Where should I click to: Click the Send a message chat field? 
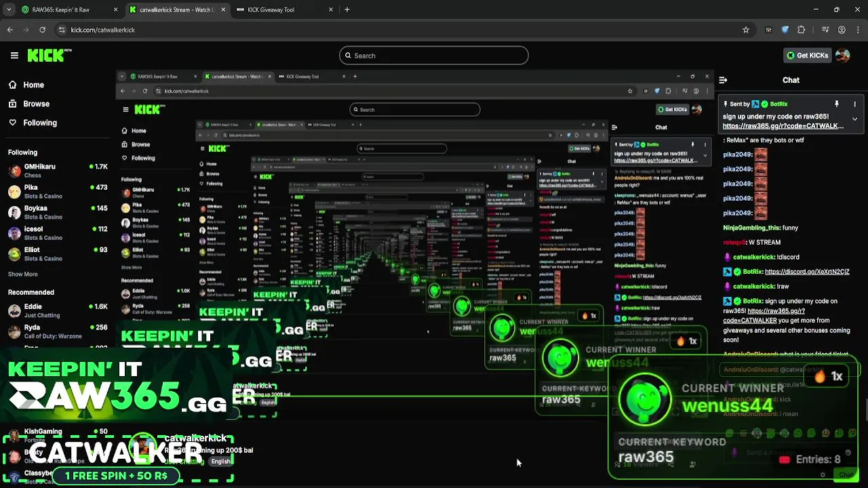(787, 453)
